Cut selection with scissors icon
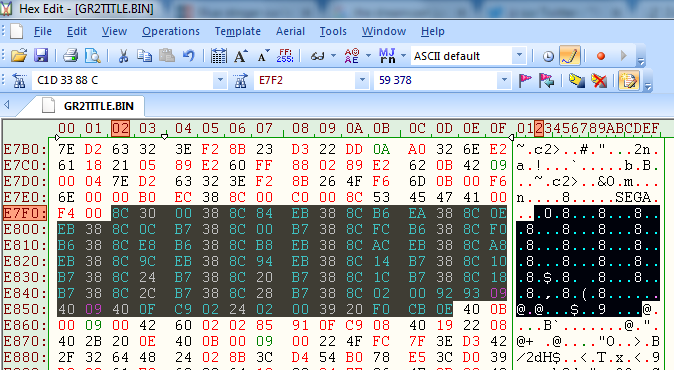674x371 pixels. [x=123, y=56]
